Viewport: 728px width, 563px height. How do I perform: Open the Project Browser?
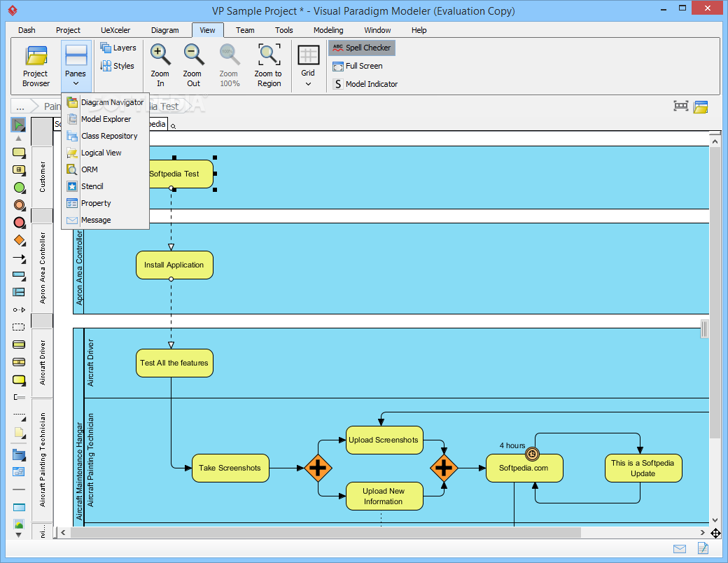pyautogui.click(x=36, y=67)
